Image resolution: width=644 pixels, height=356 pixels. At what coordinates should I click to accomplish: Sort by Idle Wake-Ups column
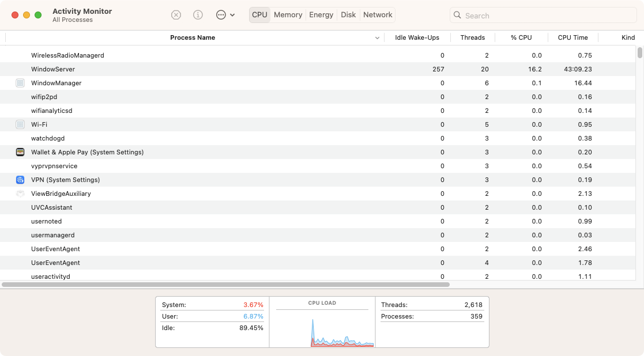point(417,37)
